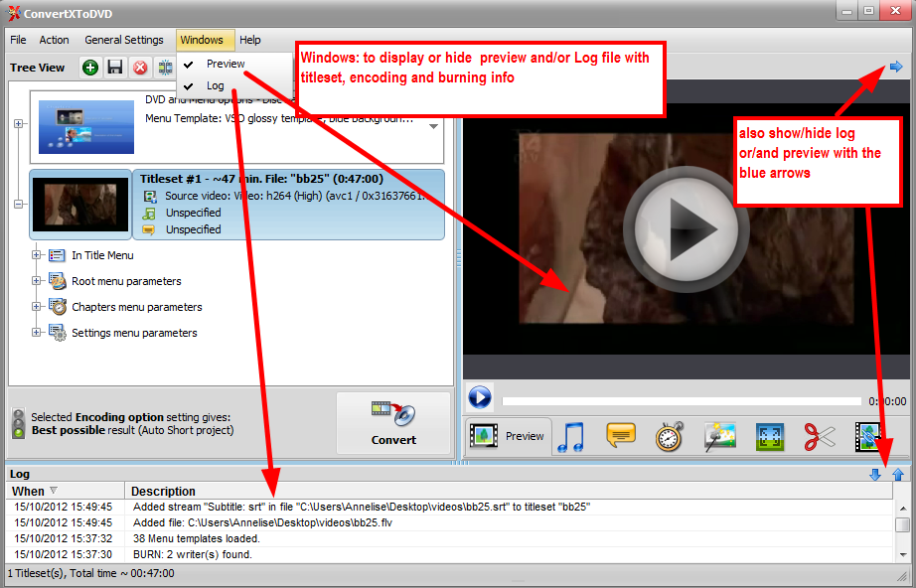Sort the log by the When column arrow
916x588 pixels.
[54, 491]
